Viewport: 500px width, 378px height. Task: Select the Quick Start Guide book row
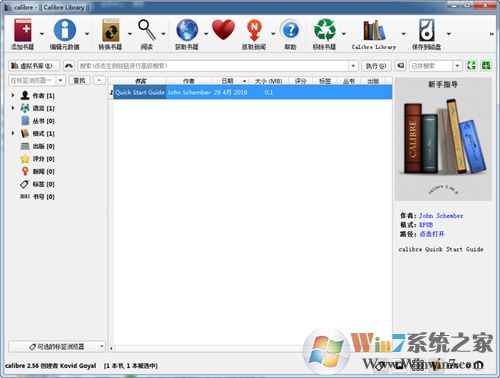[x=253, y=92]
